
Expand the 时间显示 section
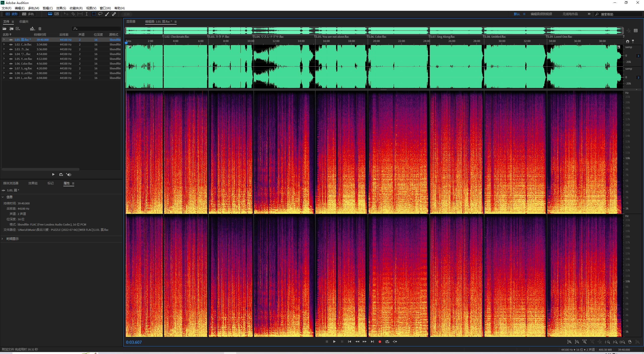point(3,239)
